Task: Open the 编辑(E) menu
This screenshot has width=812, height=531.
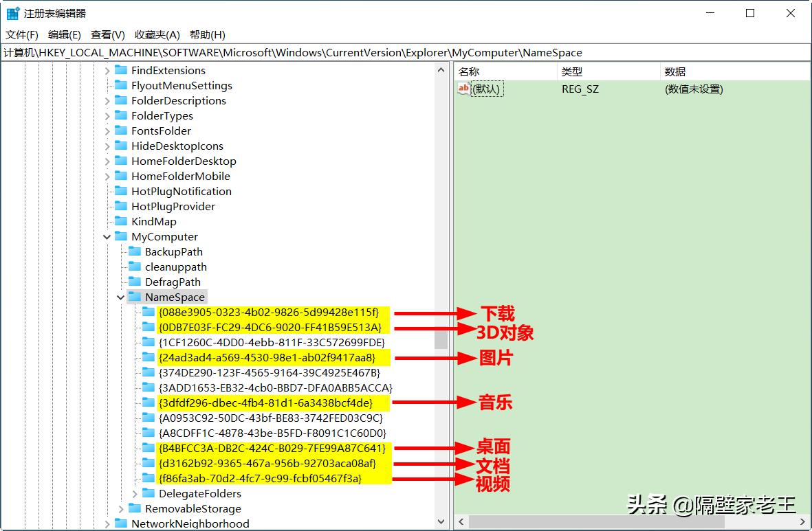Action: click(x=63, y=34)
